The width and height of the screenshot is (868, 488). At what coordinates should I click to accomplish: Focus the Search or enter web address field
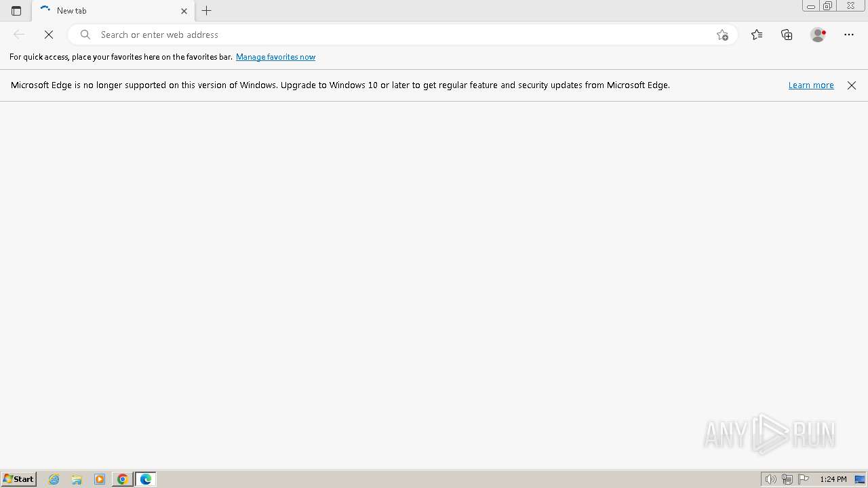(x=403, y=35)
